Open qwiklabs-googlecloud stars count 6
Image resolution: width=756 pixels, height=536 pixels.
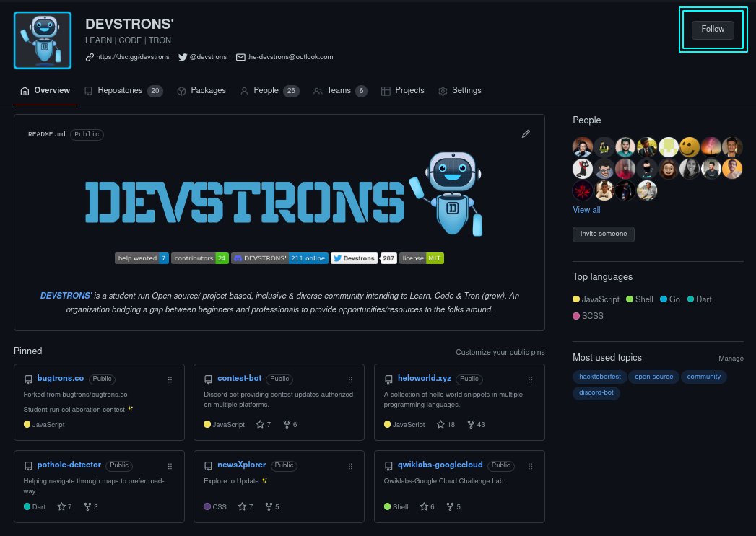point(427,506)
